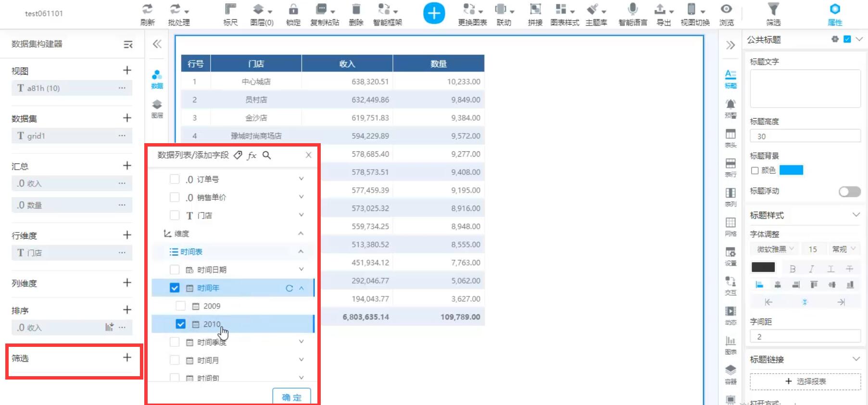Open the Filter (筛选) funnel tool
The image size is (868, 405).
[x=773, y=14]
